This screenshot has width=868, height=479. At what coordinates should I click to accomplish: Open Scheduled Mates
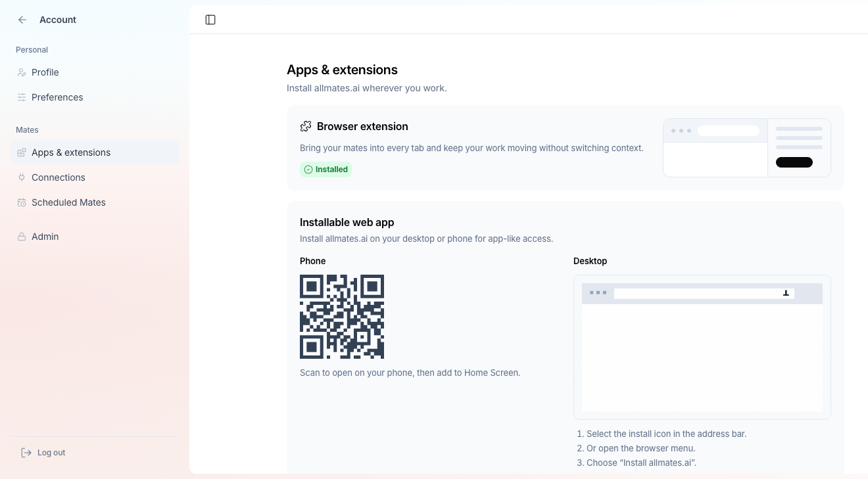pos(95,202)
